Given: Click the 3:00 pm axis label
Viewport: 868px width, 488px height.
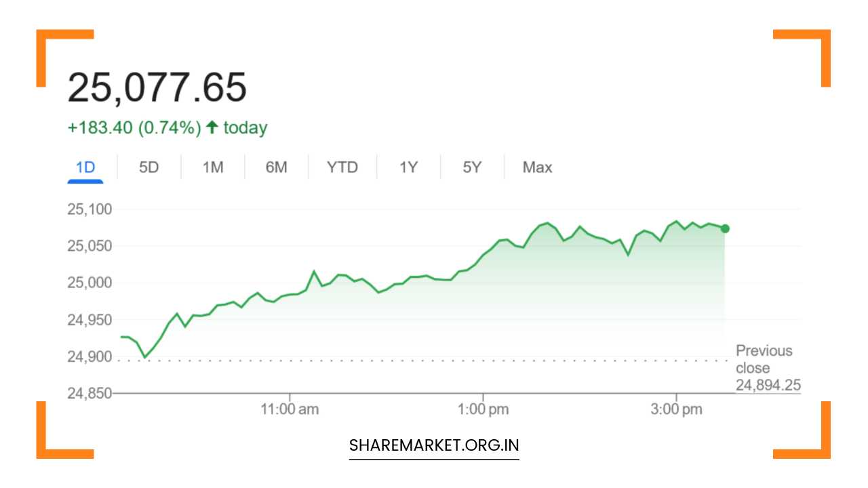Looking at the screenshot, I should pos(677,409).
